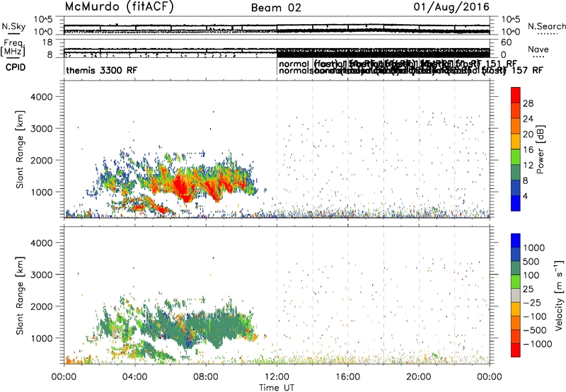The height and width of the screenshot is (392, 566).
Task: Select the Beam 02 label
Action: [276, 8]
